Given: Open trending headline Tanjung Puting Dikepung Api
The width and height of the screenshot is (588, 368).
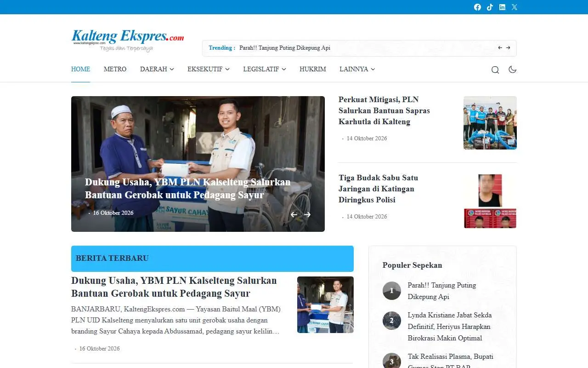Looking at the screenshot, I should [x=285, y=48].
